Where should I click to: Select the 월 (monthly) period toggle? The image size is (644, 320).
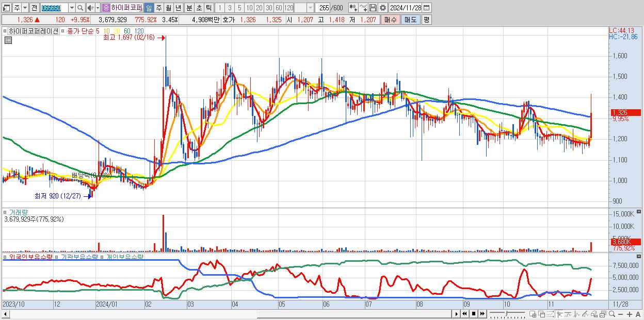coord(168,8)
